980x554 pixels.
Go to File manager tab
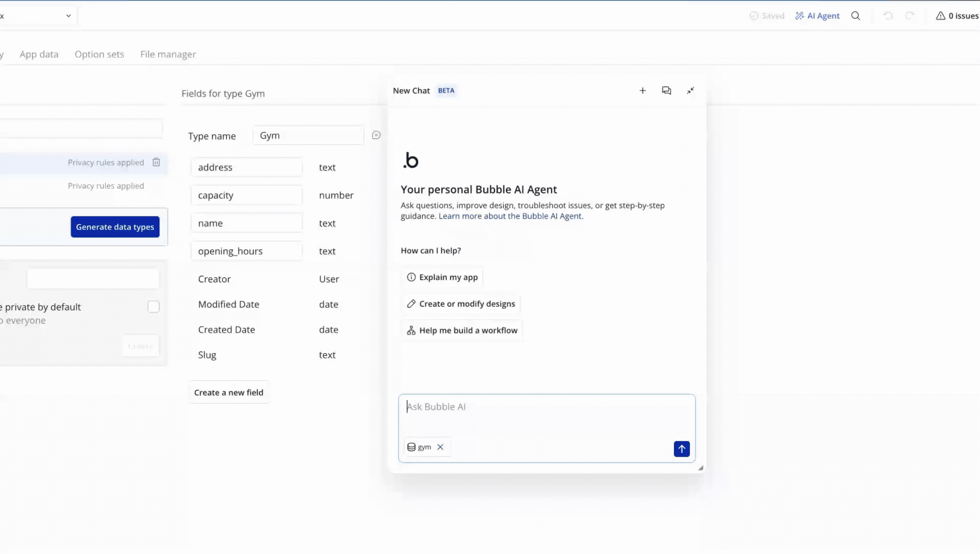168,54
